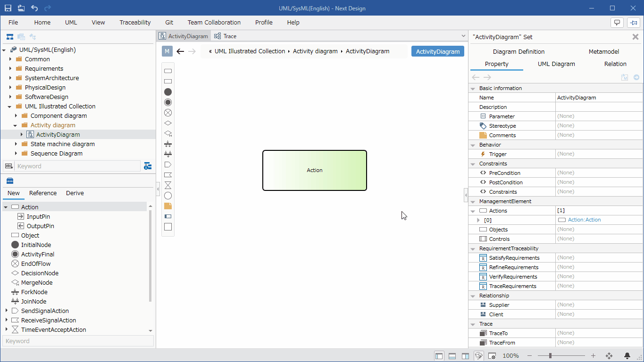Collapse the Basic information section
644x362 pixels.
tap(473, 88)
